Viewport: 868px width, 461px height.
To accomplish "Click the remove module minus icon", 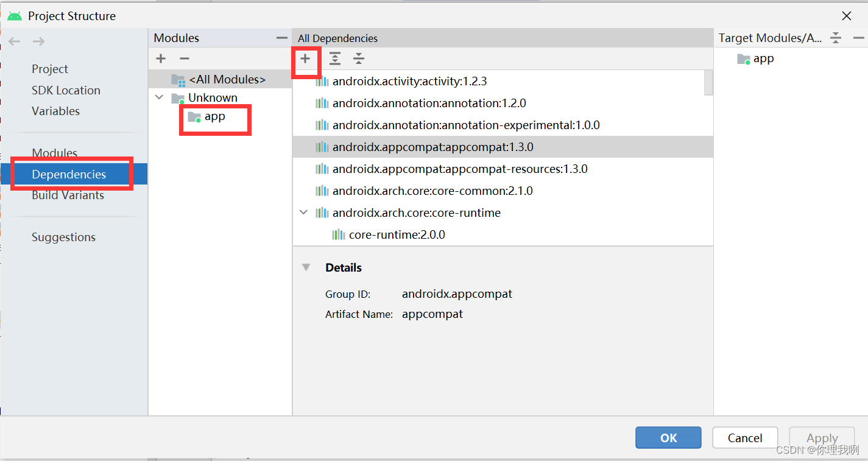I will 184,58.
